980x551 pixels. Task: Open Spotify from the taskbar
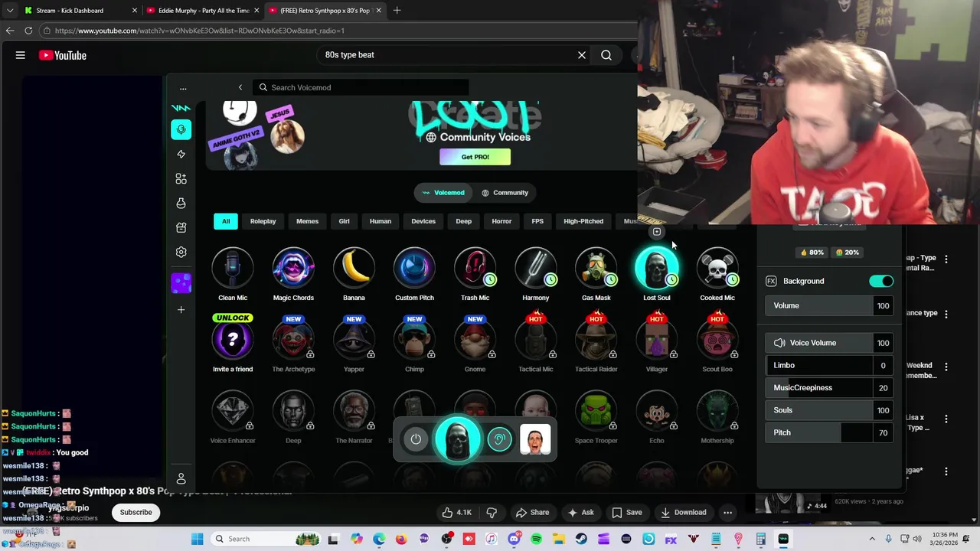click(536, 540)
